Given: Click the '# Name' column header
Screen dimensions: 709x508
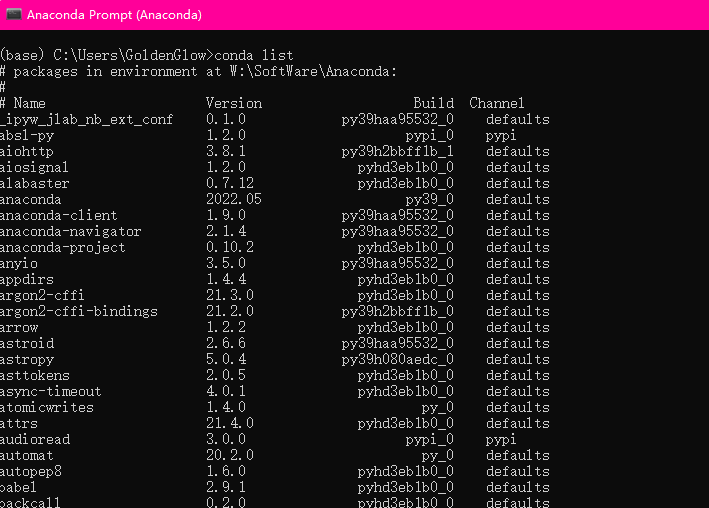Looking at the screenshot, I should (23, 103).
